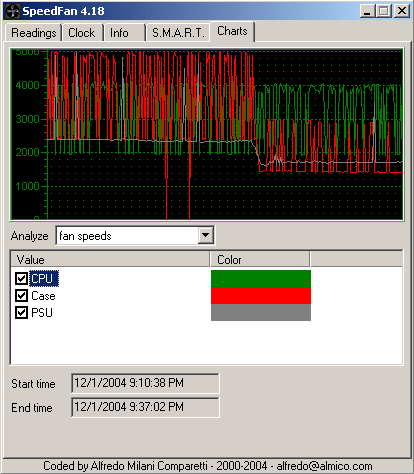Select the Case row label
The height and width of the screenshot is (474, 414).
[x=43, y=296]
